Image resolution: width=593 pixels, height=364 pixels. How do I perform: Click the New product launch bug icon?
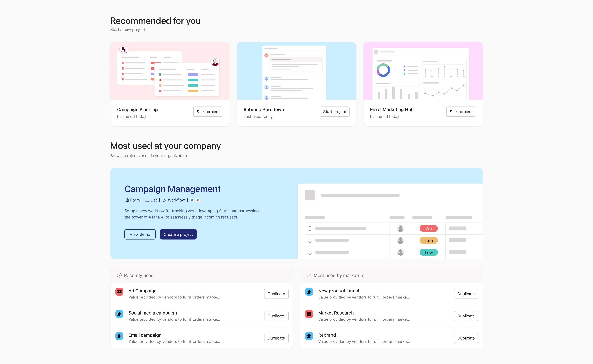[309, 292]
